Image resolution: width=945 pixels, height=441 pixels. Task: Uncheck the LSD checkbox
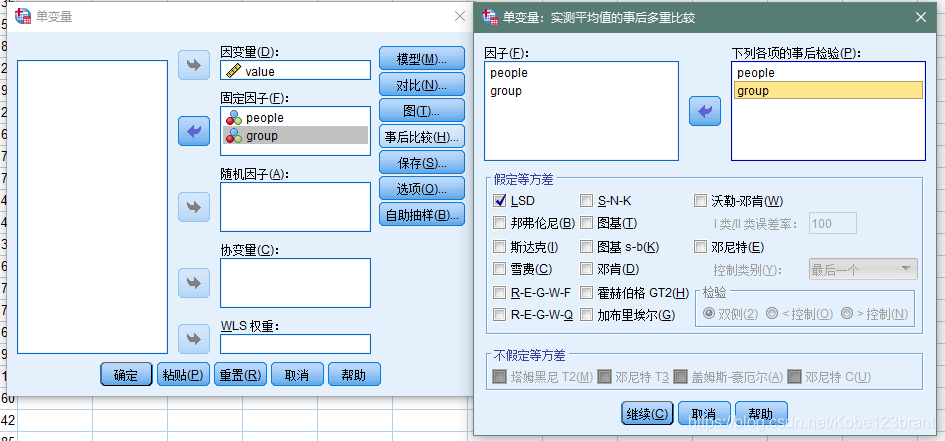pos(499,201)
